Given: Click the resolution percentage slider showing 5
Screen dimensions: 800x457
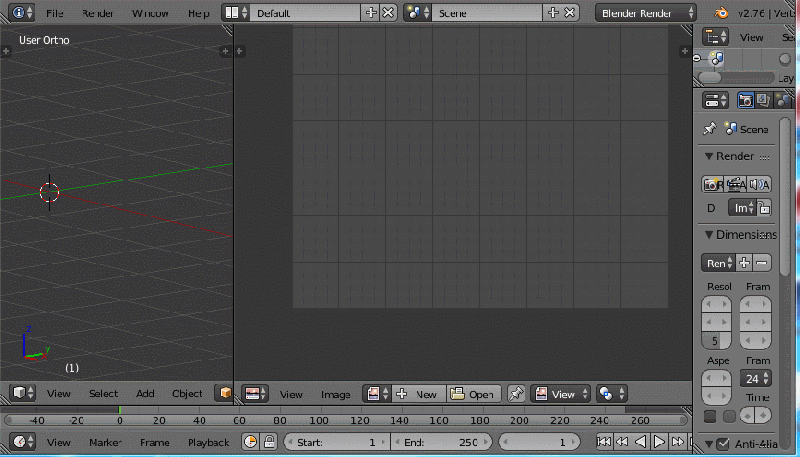Looking at the screenshot, I should [x=716, y=341].
